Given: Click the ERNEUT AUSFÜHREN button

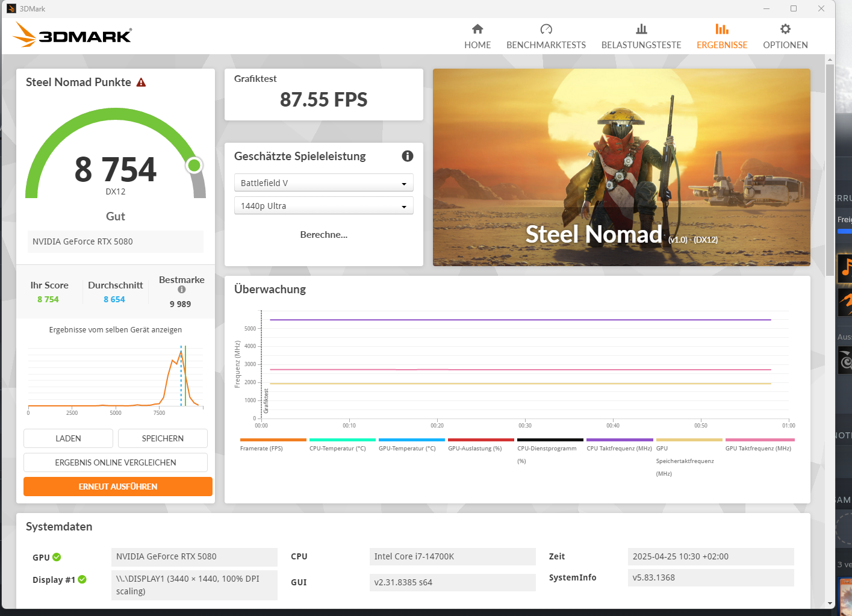Looking at the screenshot, I should pos(118,487).
